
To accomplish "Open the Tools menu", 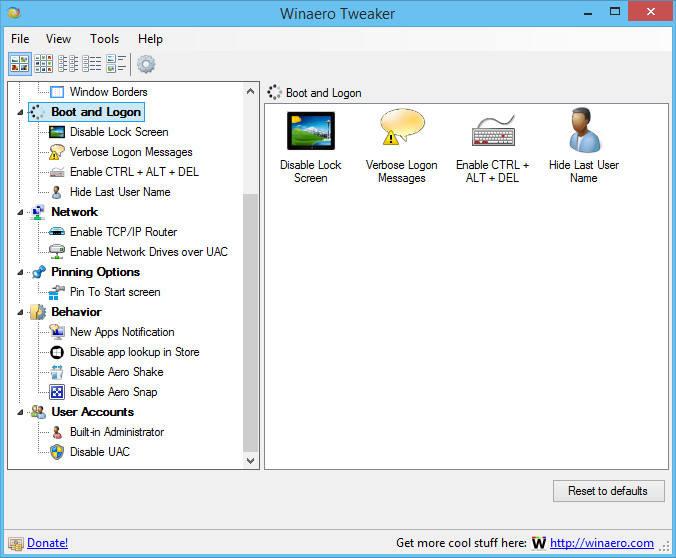I will 104,39.
